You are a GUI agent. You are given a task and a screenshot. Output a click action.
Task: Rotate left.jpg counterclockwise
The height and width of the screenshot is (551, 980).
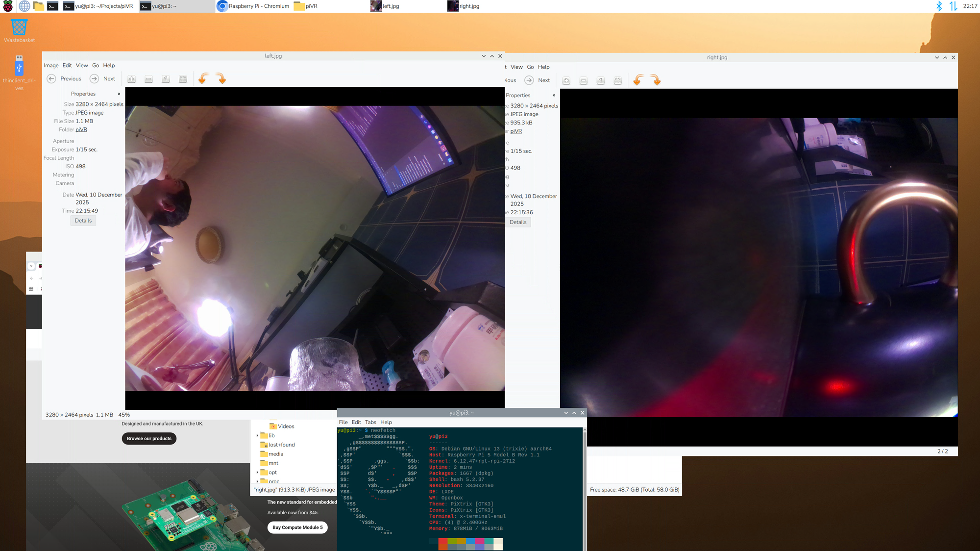click(x=203, y=78)
